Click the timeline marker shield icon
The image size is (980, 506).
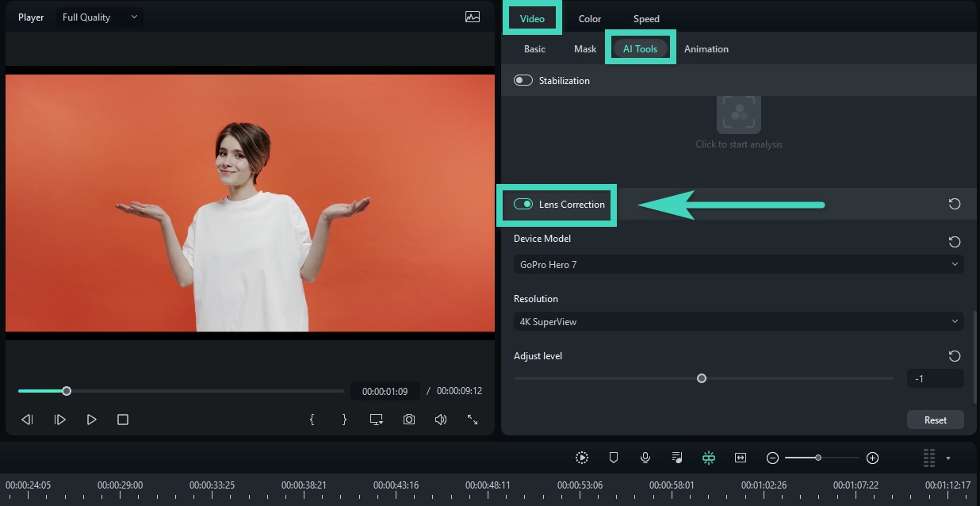(614, 458)
